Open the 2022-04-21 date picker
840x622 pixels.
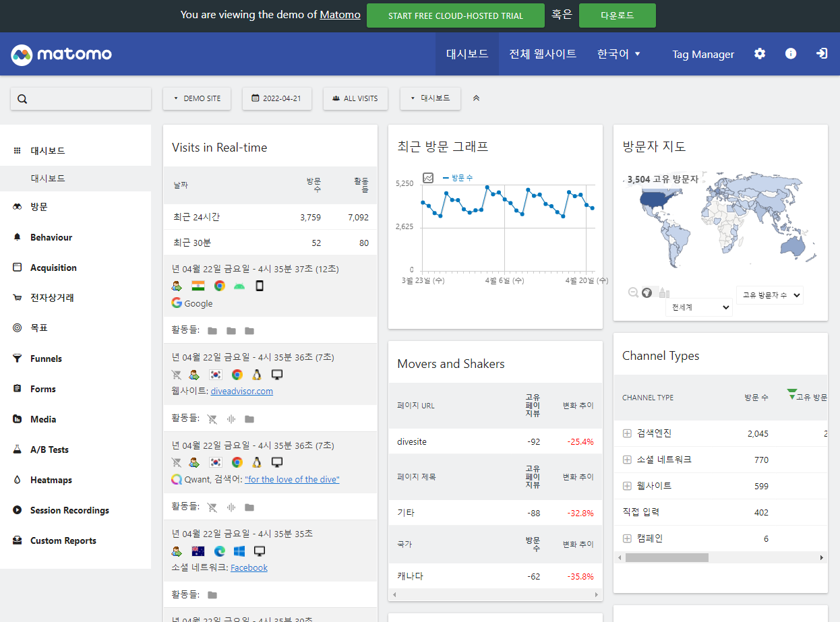tap(276, 98)
